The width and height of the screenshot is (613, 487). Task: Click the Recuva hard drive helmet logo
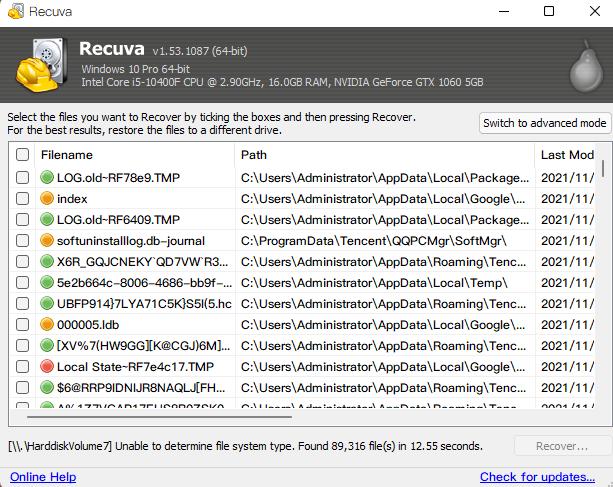(x=42, y=66)
